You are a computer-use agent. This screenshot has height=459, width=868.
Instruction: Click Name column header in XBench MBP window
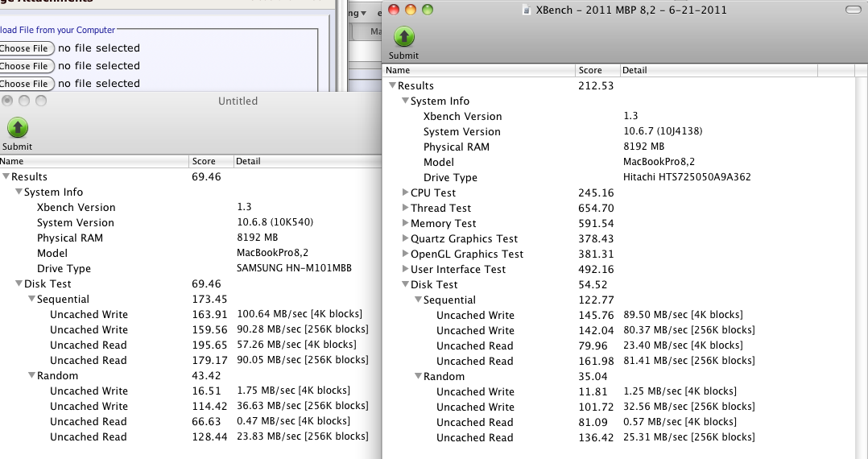click(479, 70)
